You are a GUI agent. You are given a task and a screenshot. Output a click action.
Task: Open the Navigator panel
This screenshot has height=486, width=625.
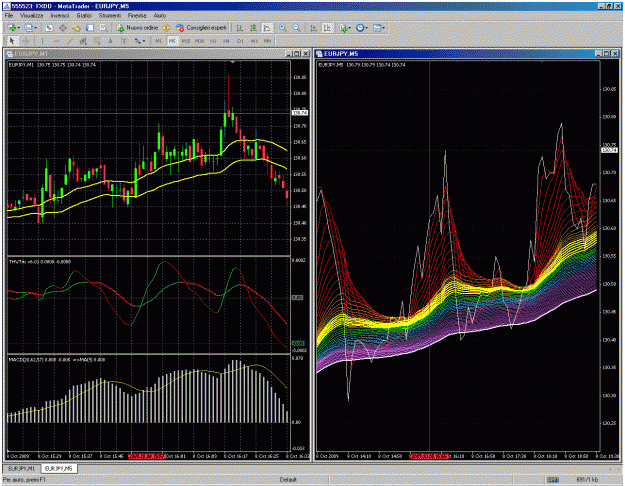76,28
